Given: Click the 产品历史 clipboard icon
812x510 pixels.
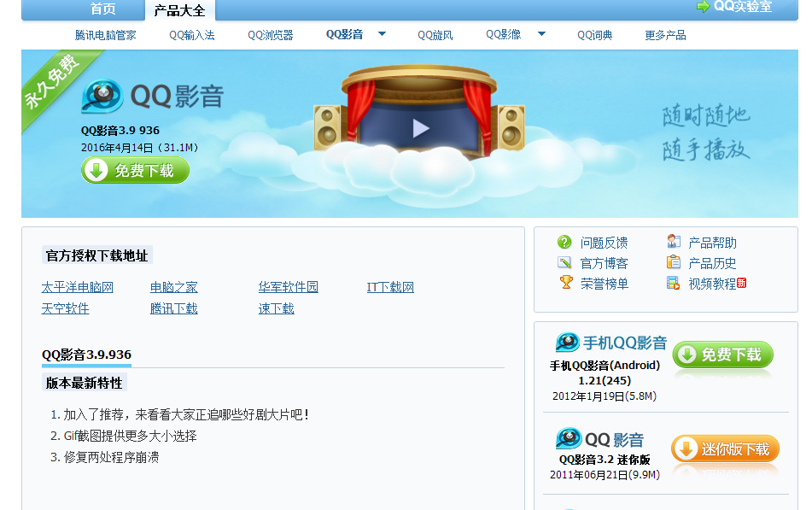Looking at the screenshot, I should point(674,263).
